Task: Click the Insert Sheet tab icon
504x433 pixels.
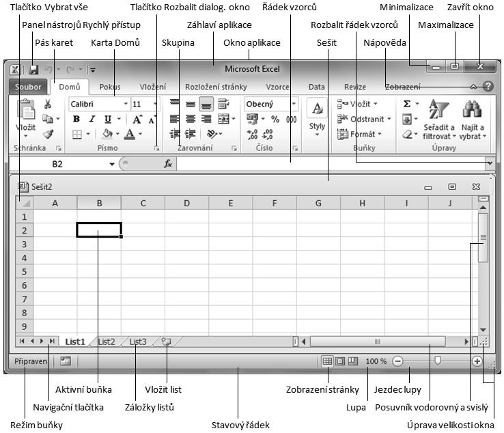Action: [x=166, y=341]
